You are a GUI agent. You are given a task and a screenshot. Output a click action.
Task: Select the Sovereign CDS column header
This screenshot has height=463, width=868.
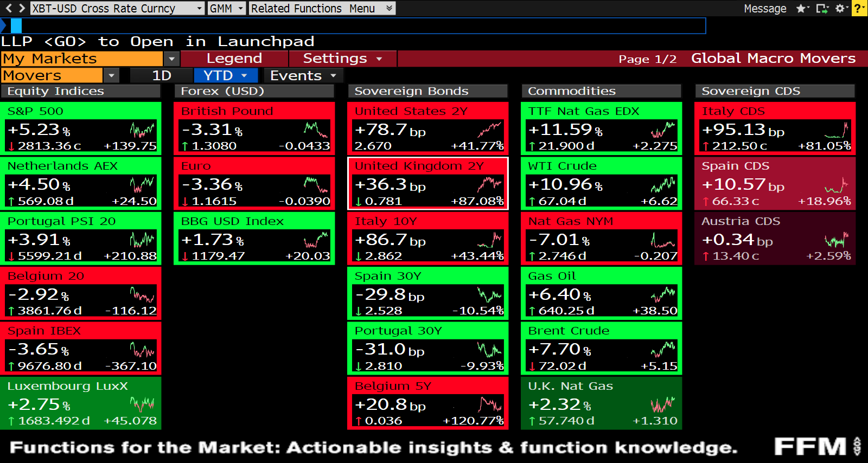point(775,91)
